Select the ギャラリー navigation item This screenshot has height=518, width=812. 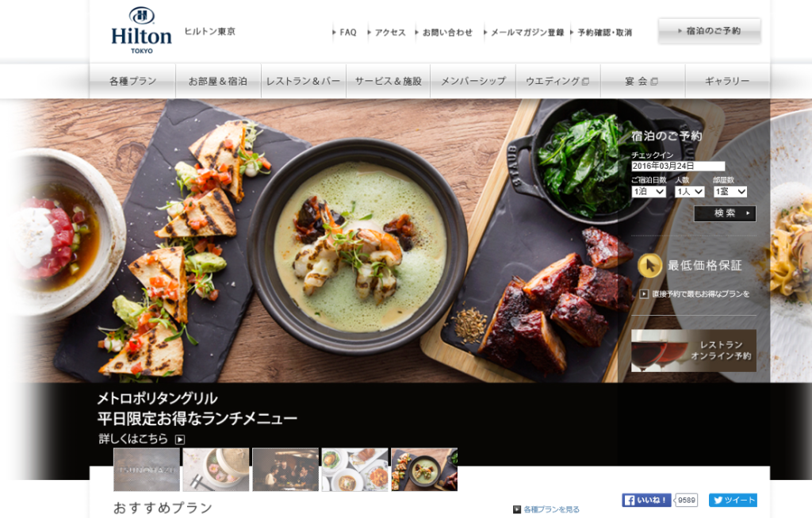[x=728, y=81]
